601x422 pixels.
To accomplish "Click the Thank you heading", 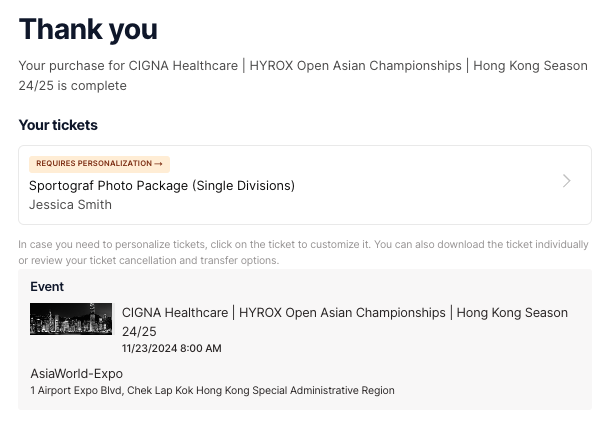I will 88,30.
